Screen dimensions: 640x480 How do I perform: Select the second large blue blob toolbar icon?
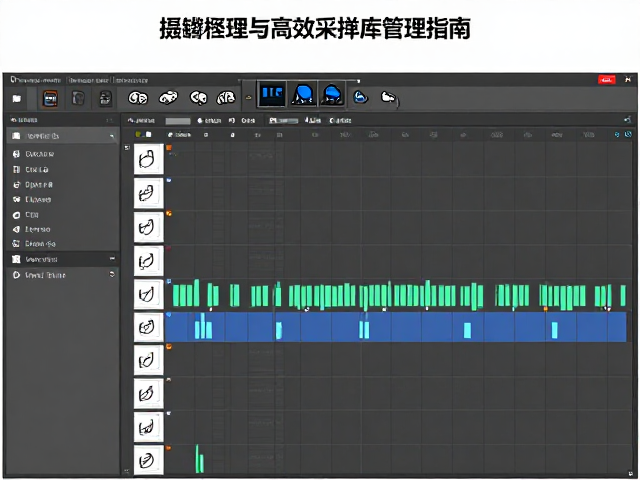click(x=332, y=94)
